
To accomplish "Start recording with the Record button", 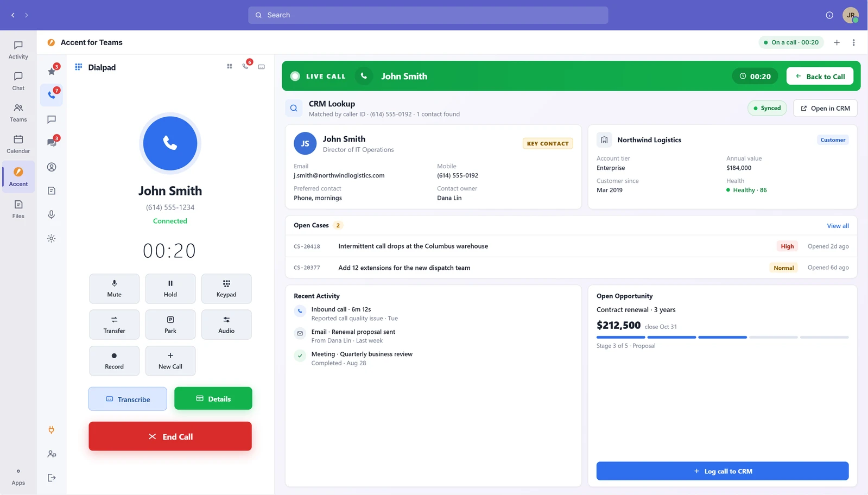I will click(114, 361).
